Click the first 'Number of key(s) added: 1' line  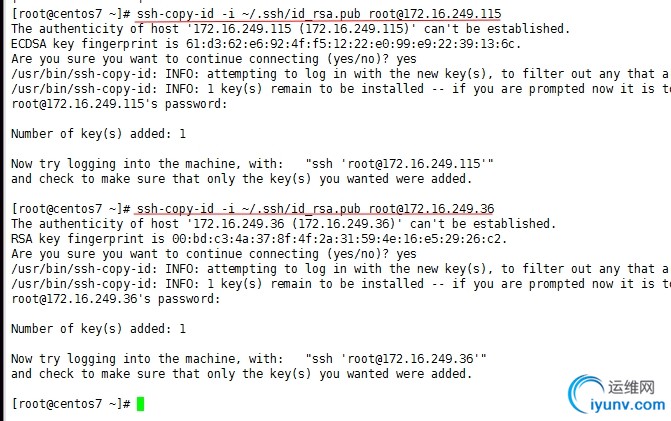(98, 134)
